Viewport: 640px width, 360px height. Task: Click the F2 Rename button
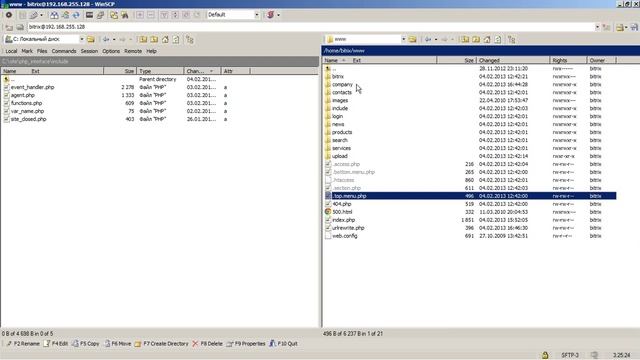23,344
